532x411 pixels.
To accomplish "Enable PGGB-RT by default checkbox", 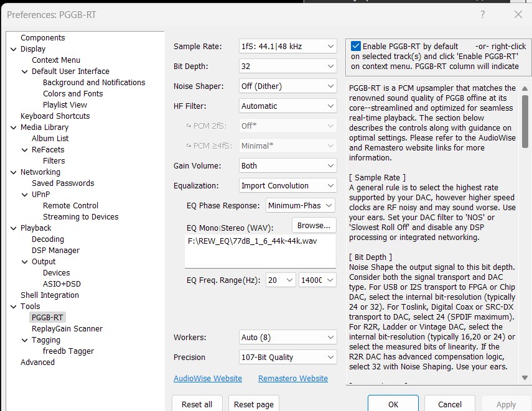I will pyautogui.click(x=356, y=46).
